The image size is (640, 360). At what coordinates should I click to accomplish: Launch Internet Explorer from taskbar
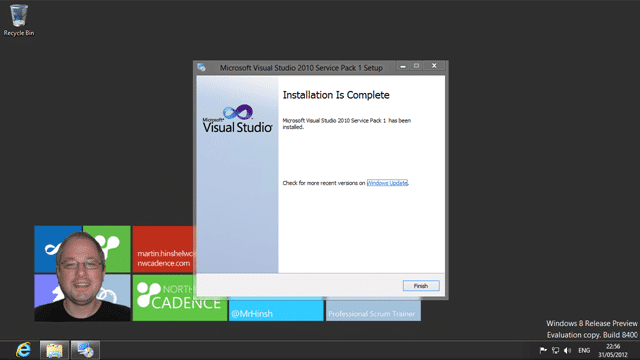tap(23, 350)
